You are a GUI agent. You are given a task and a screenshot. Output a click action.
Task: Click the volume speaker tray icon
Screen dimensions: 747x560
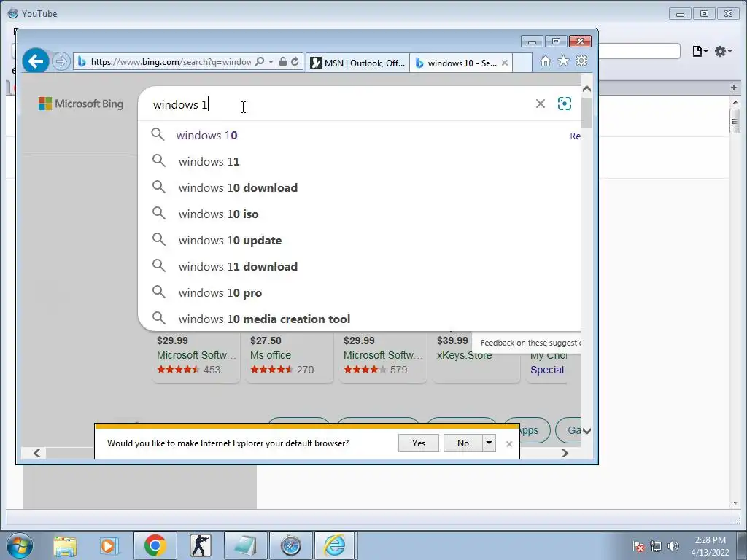click(673, 547)
